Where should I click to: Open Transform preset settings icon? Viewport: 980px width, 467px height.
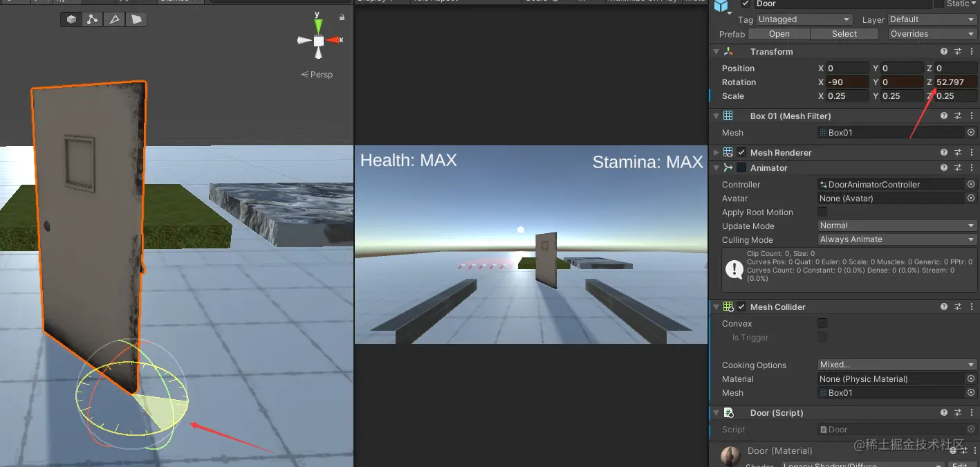[958, 52]
